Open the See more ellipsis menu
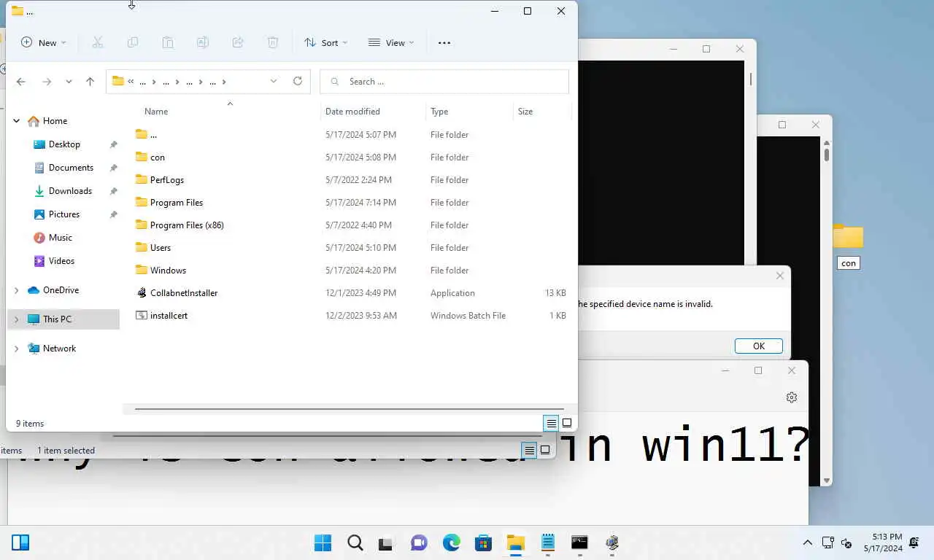 (x=444, y=43)
